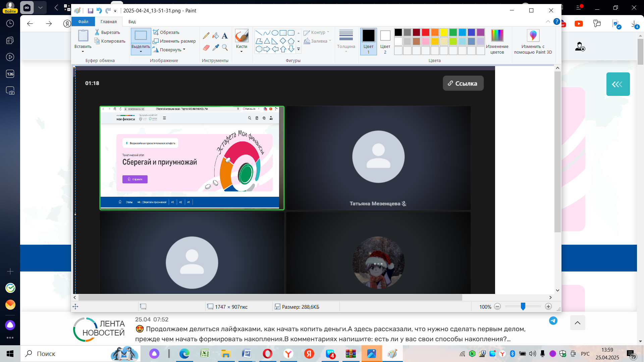
Task: Click the Undo arrow in title bar
Action: (x=99, y=11)
